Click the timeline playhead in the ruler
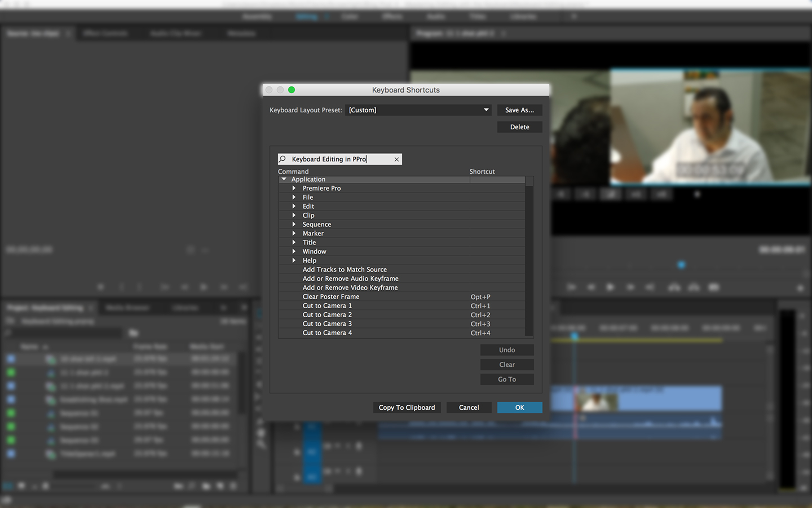The width and height of the screenshot is (812, 508). pyautogui.click(x=574, y=336)
